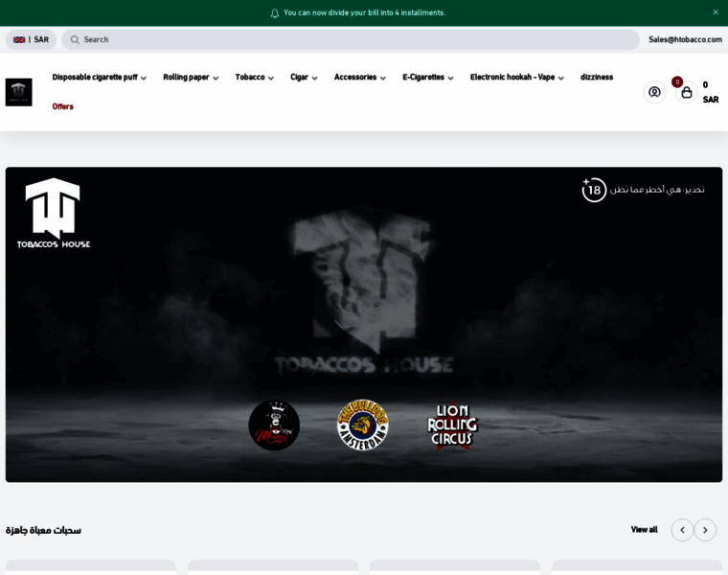Click into the Search field
728x575 pixels.
coord(354,40)
